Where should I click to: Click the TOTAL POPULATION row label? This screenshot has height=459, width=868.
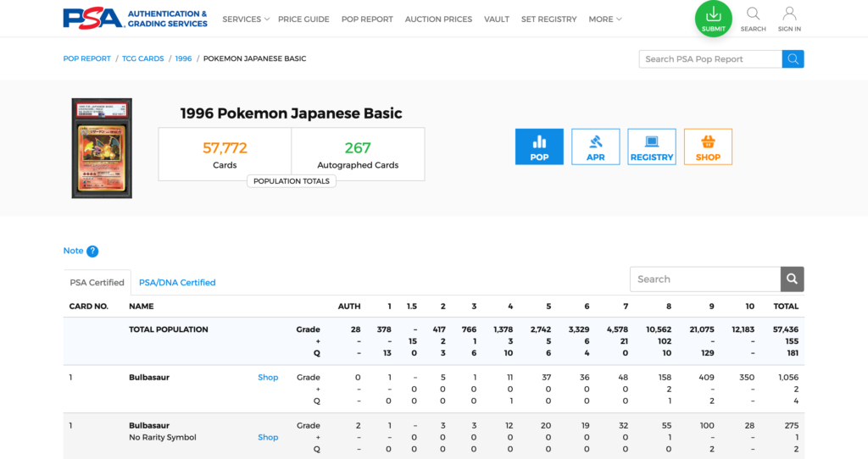[x=169, y=329]
